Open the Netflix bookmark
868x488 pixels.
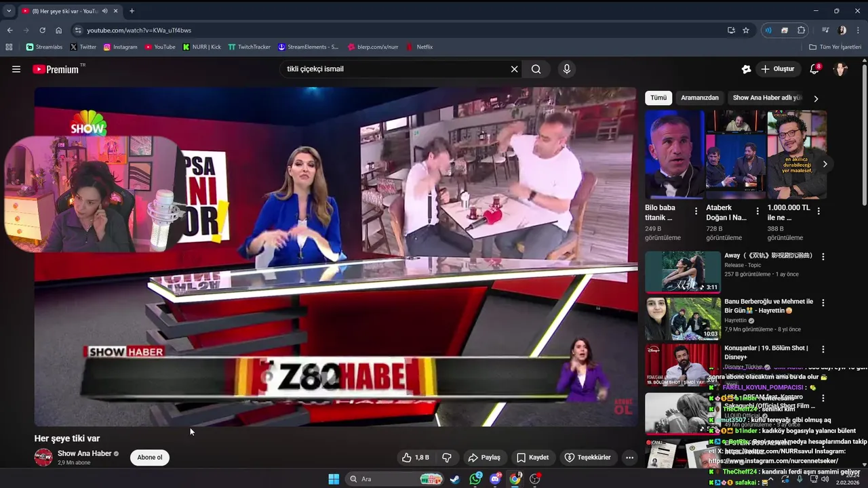(419, 47)
